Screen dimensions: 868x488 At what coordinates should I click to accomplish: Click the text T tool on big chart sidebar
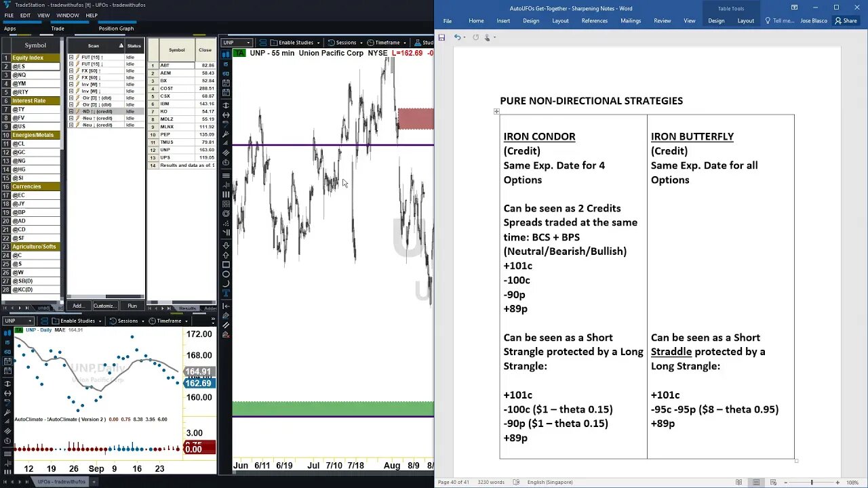pyautogui.click(x=226, y=292)
